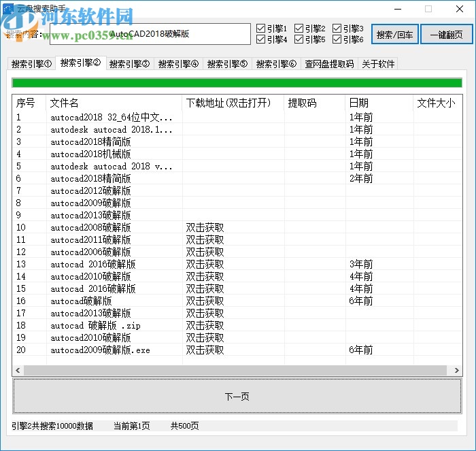Viewport: 476px width, 451px height.
Task: Sort by the 文件名 column header
Action: pyautogui.click(x=114, y=103)
